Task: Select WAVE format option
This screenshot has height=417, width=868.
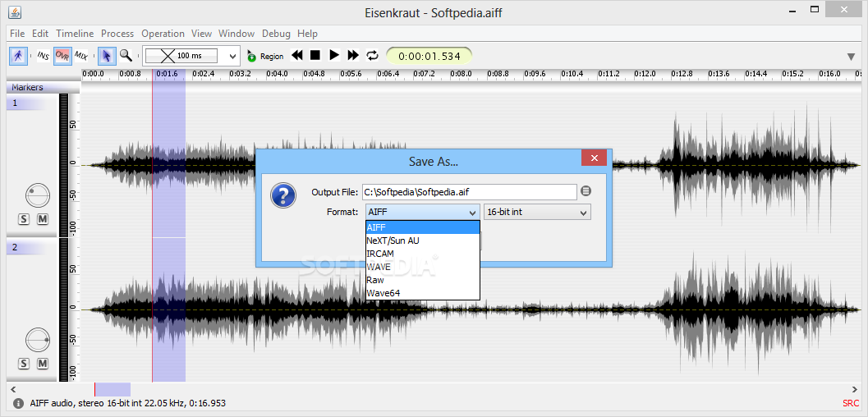Action: 423,267
